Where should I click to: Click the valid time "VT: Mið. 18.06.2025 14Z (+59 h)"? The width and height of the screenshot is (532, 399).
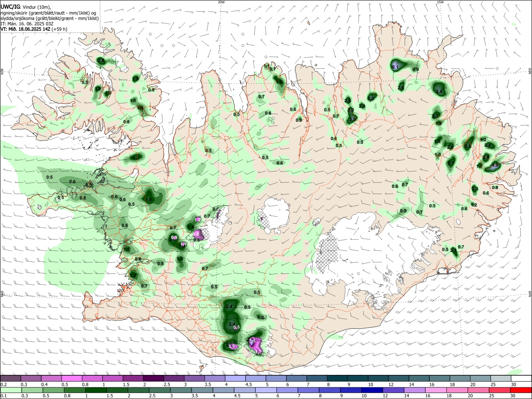[x=34, y=29]
